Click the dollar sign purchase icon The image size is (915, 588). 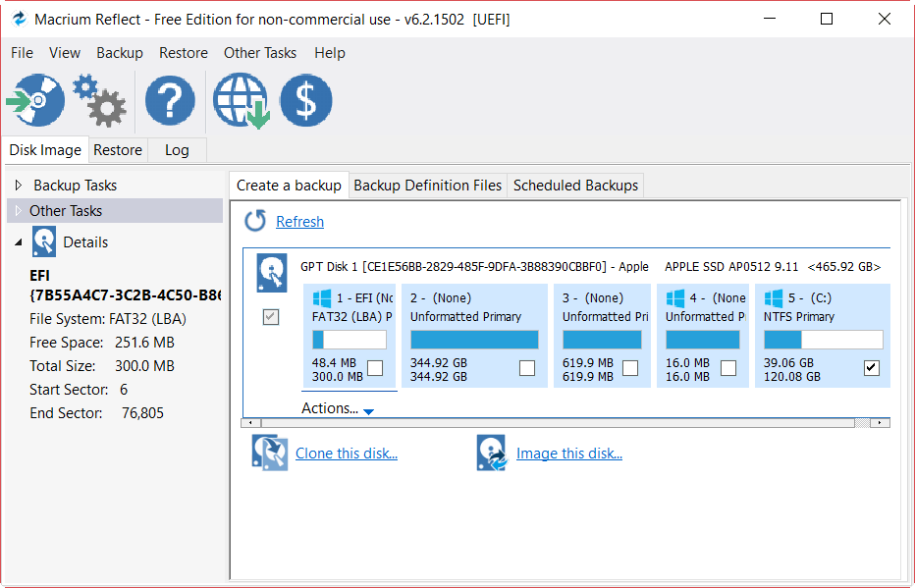(306, 100)
